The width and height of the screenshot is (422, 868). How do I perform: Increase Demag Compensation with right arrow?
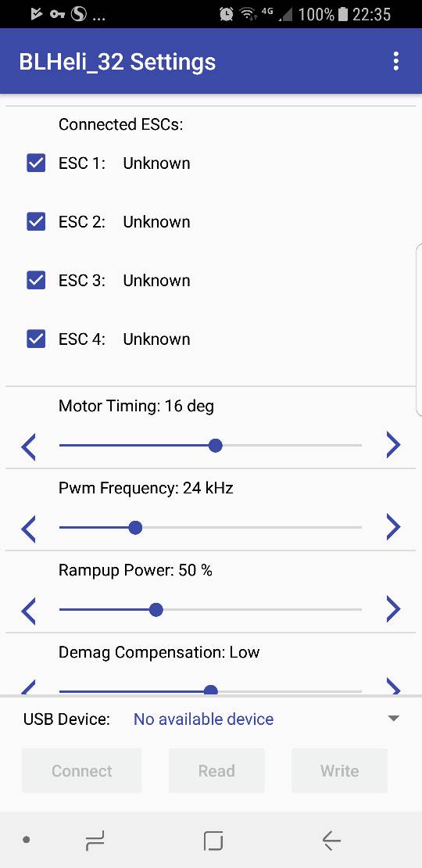[393, 687]
